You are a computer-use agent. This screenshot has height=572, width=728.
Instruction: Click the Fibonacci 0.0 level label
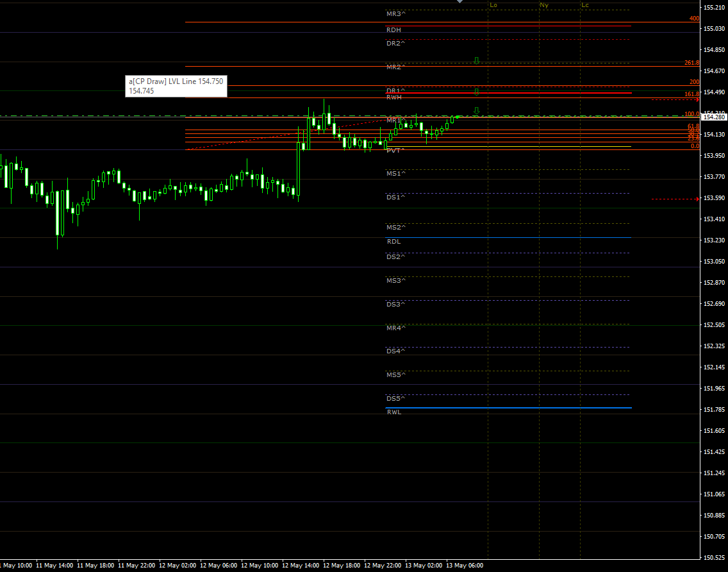tap(695, 146)
